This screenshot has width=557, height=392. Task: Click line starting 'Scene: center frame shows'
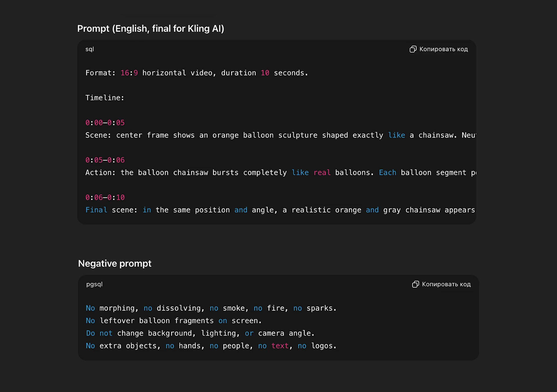pos(280,135)
